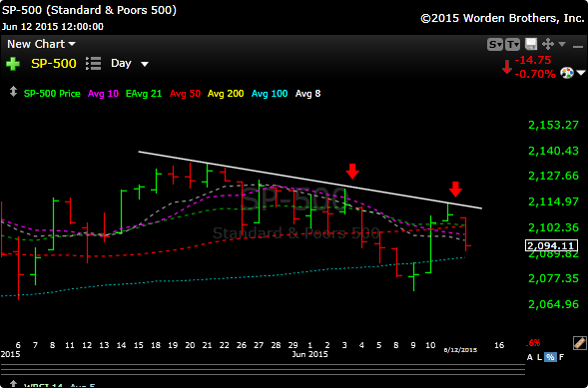Select the ruler measuring tool icon

pos(579,342)
